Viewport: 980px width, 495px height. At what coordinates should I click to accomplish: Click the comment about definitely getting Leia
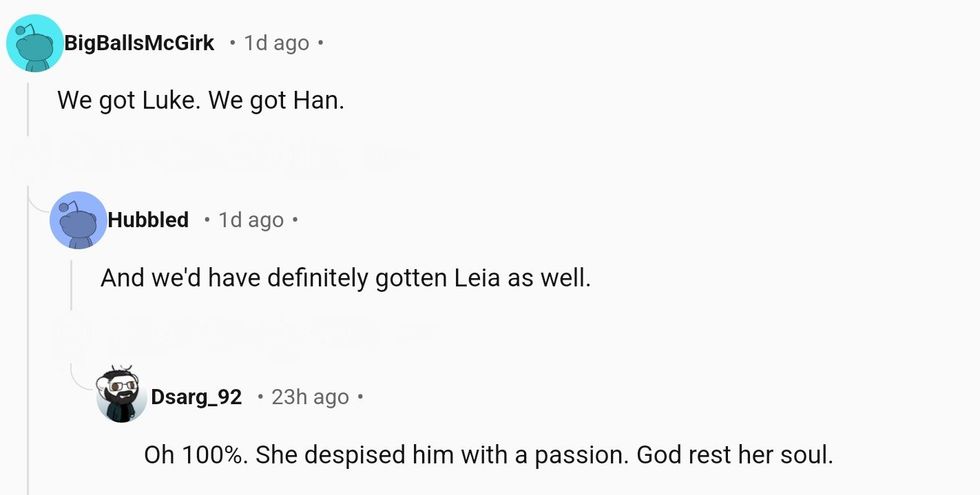[346, 278]
